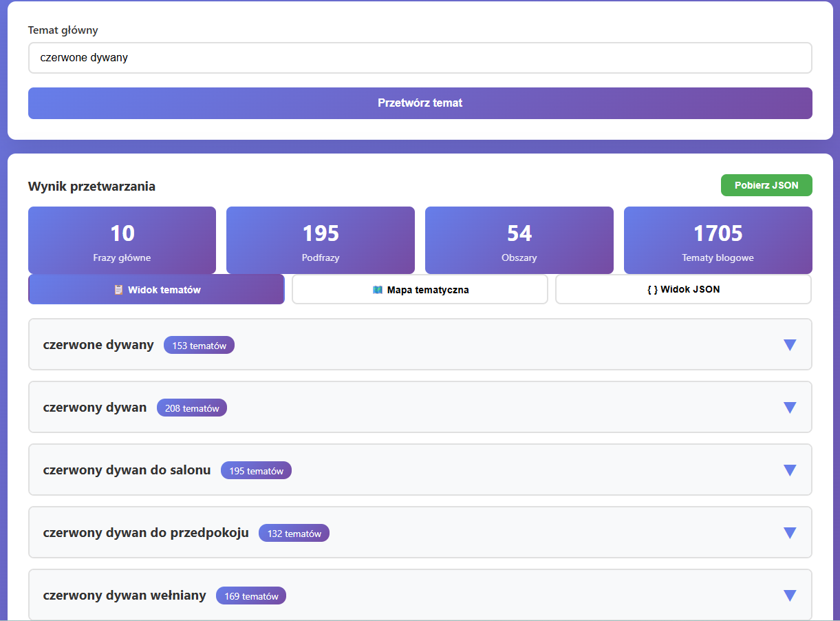Open the Mapa tematyczna tab
The image size is (840, 621).
click(420, 289)
